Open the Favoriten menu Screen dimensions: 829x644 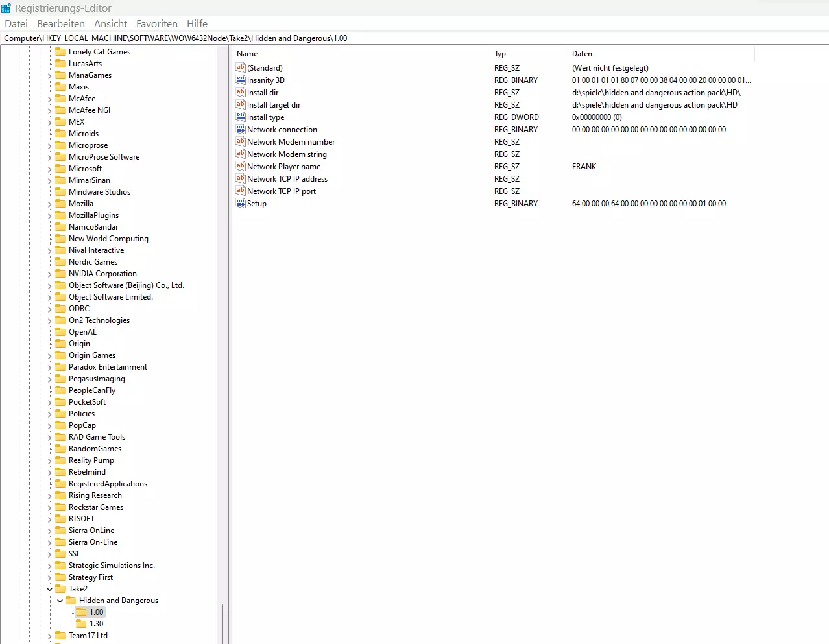pos(157,23)
